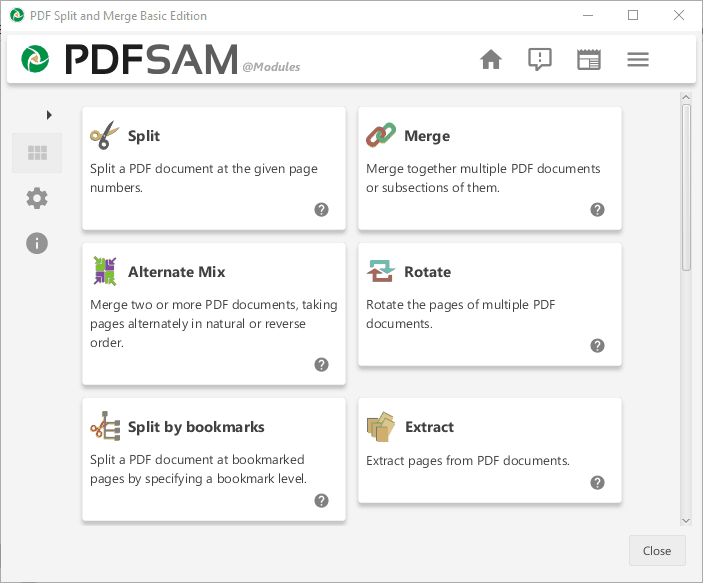
Task: Click help icon on Split card
Action: tap(322, 210)
